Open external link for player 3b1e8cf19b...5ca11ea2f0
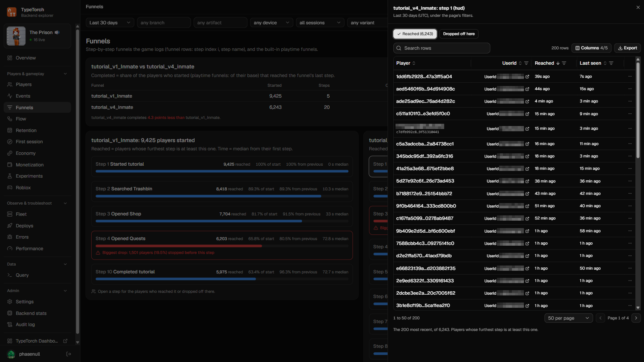Image resolution: width=644 pixels, height=362 pixels. pyautogui.click(x=527, y=306)
